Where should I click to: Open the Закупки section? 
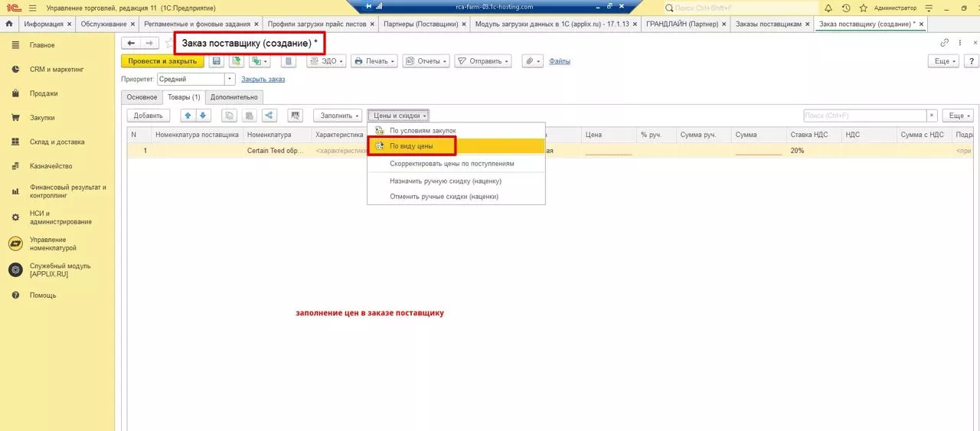point(42,118)
